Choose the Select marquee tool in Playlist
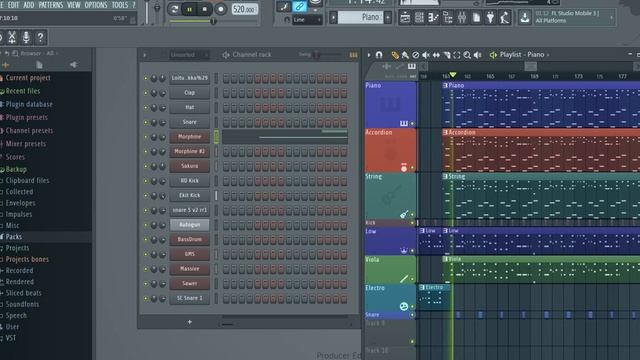This screenshot has height=360, width=640. [x=457, y=55]
